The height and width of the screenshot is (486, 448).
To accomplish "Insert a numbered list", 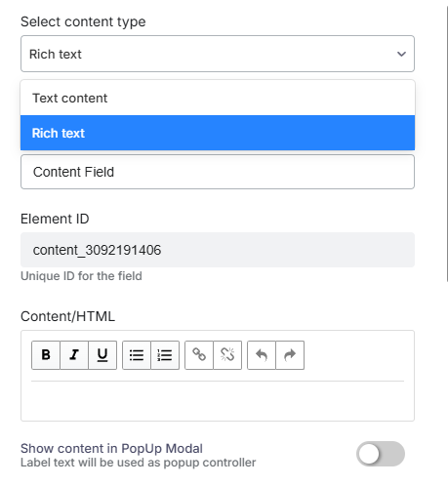I will 165,355.
